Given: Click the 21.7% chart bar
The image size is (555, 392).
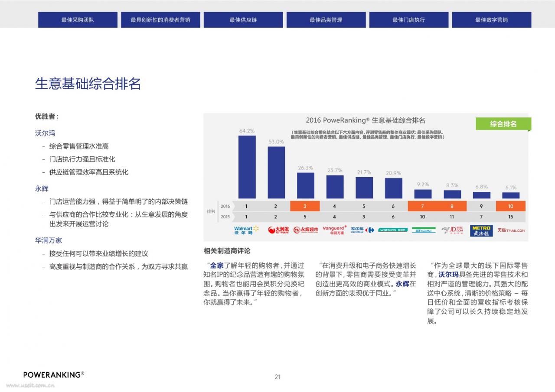Looking at the screenshot, I should click(x=364, y=188).
